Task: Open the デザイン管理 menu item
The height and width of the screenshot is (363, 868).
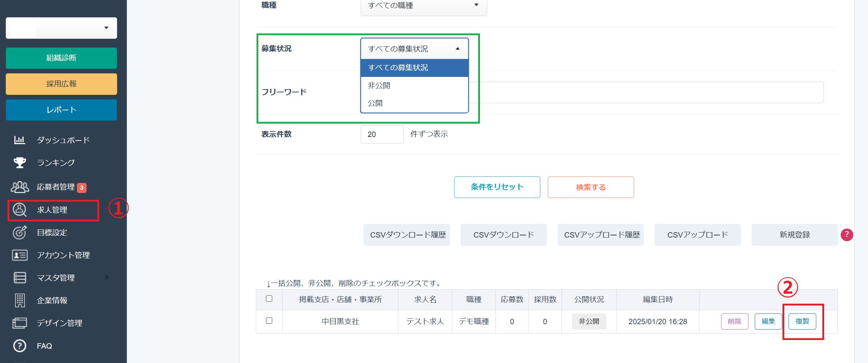Action: 60,323
